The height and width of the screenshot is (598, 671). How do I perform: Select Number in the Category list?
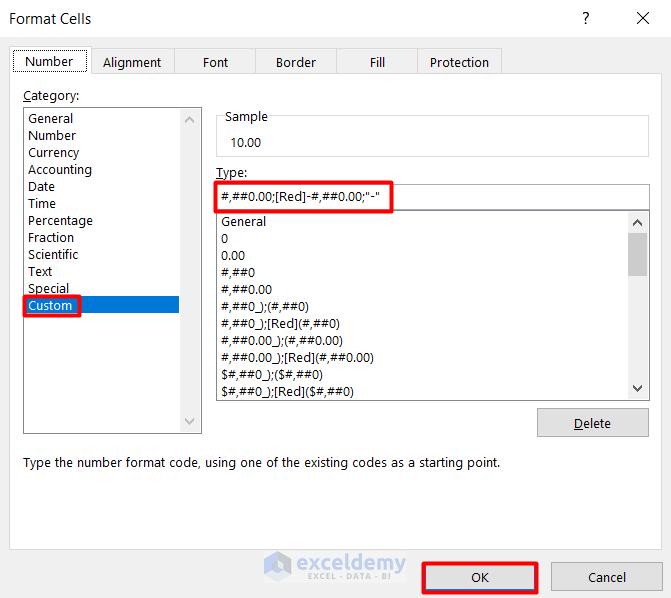tap(102, 135)
